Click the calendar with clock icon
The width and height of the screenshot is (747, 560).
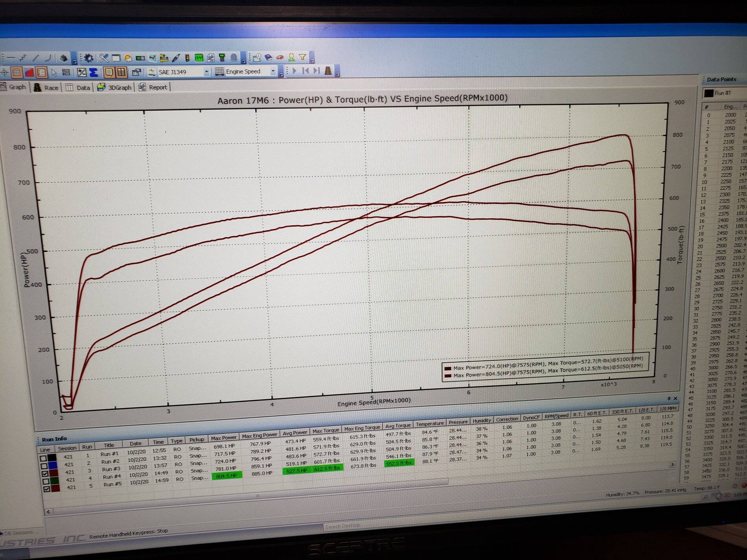click(257, 58)
